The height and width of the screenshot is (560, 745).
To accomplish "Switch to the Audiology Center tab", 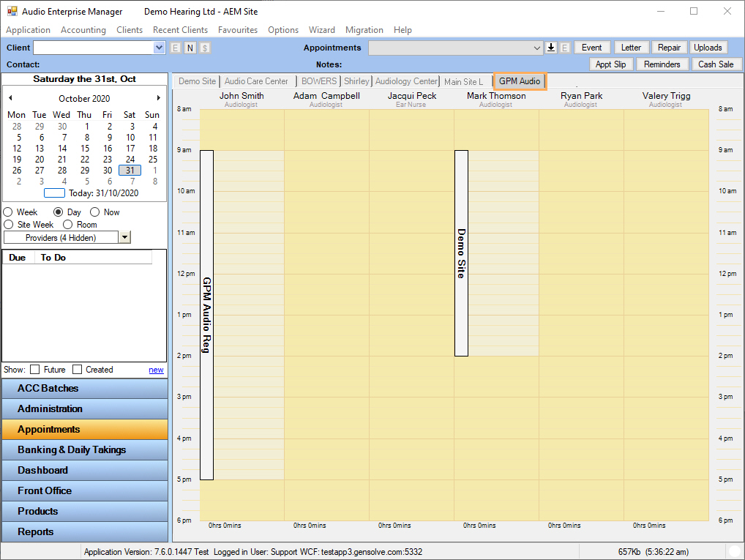I will [x=406, y=81].
